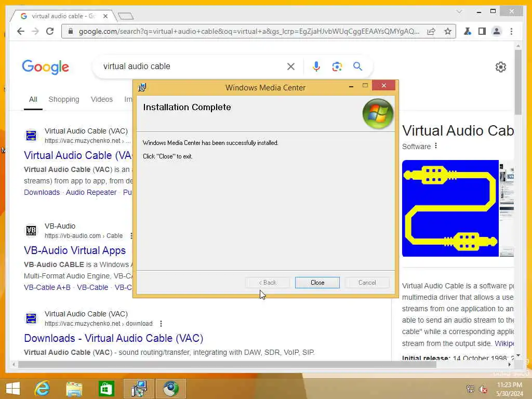Clear the search query with X
532x399 pixels.
pyautogui.click(x=291, y=66)
